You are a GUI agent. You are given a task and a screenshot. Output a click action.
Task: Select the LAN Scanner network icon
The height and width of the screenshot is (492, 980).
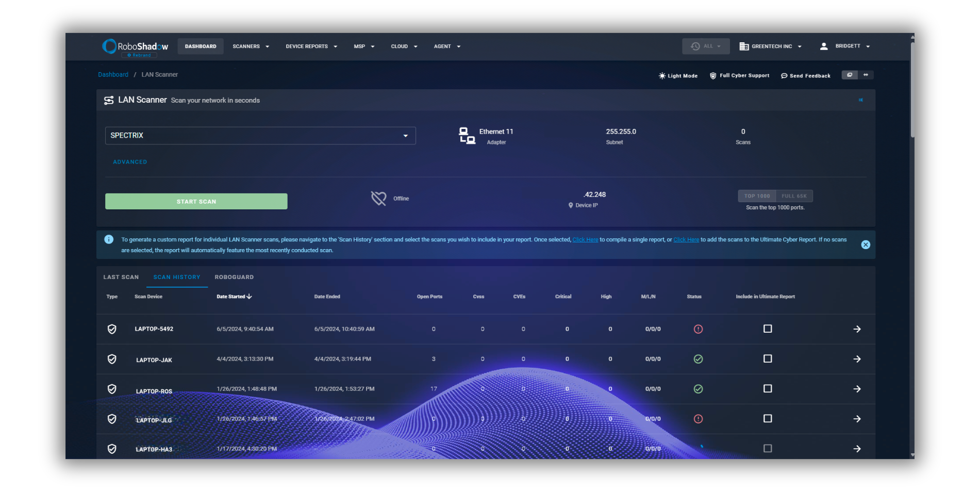109,100
